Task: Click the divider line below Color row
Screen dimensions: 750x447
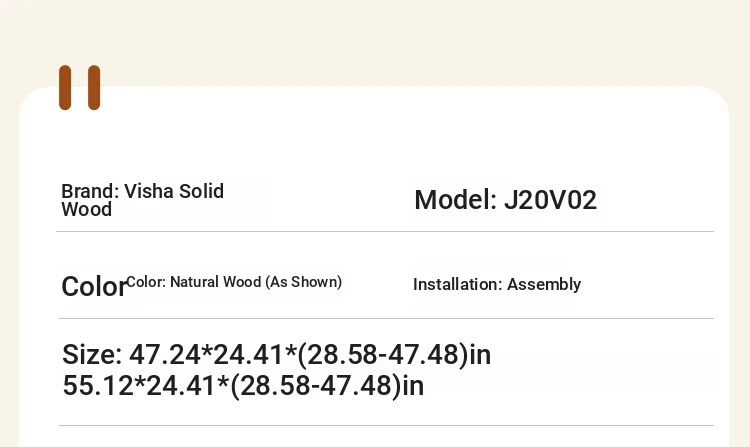Action: 386,318
